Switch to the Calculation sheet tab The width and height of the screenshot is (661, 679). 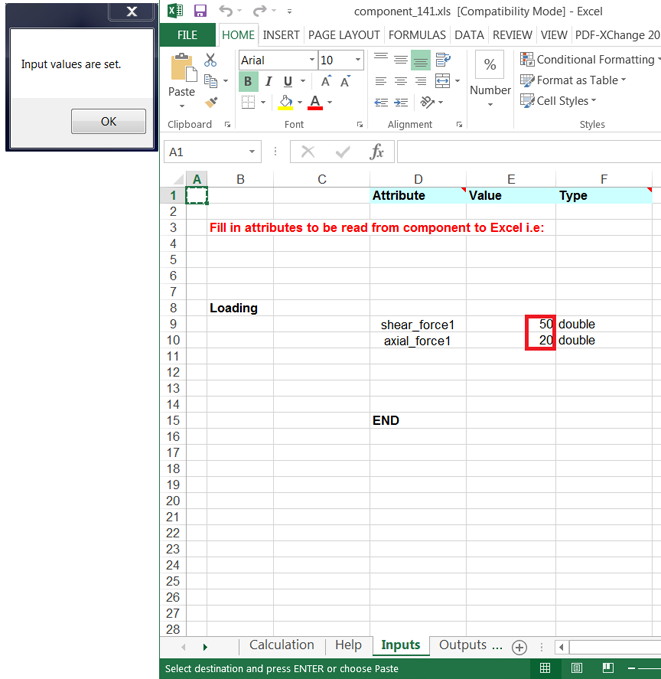[x=282, y=645]
